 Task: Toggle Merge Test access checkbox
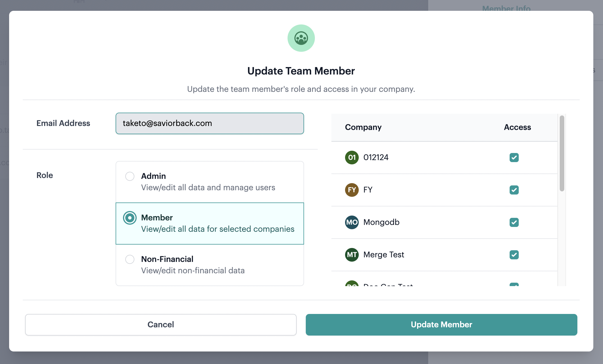click(514, 255)
